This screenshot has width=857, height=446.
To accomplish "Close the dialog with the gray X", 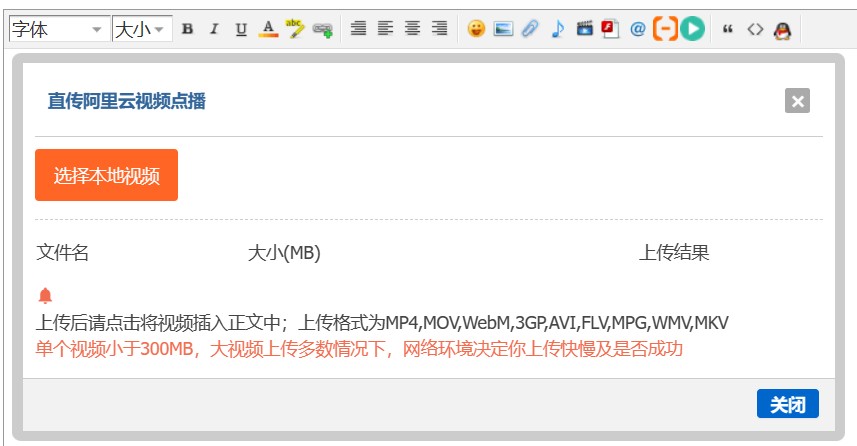I will click(797, 101).
